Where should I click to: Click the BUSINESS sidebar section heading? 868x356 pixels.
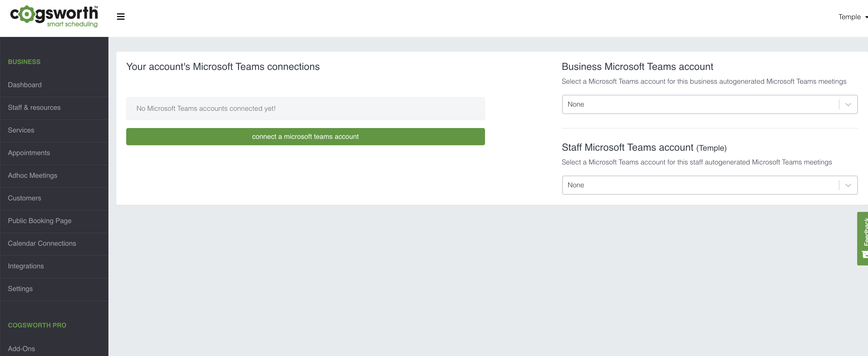pos(24,62)
